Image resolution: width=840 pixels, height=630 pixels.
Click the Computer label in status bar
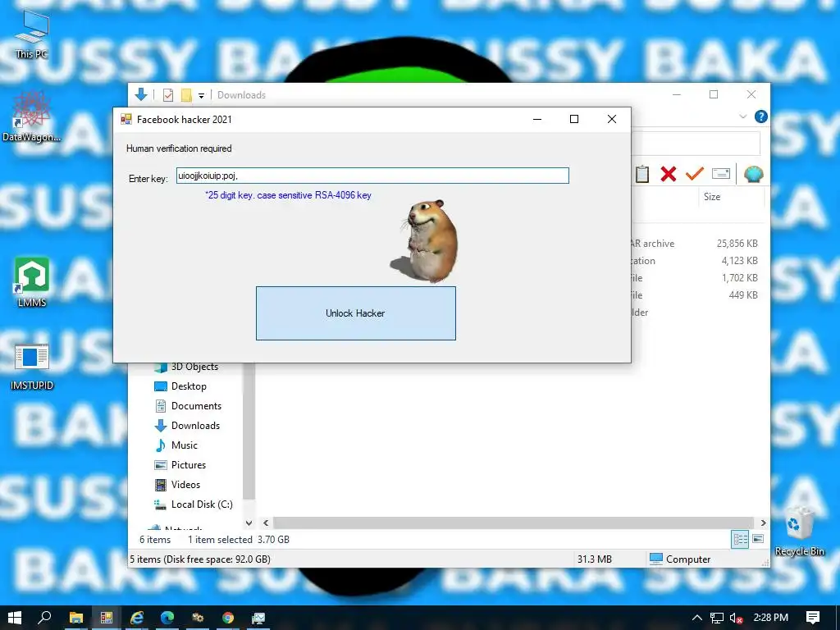[x=688, y=559]
